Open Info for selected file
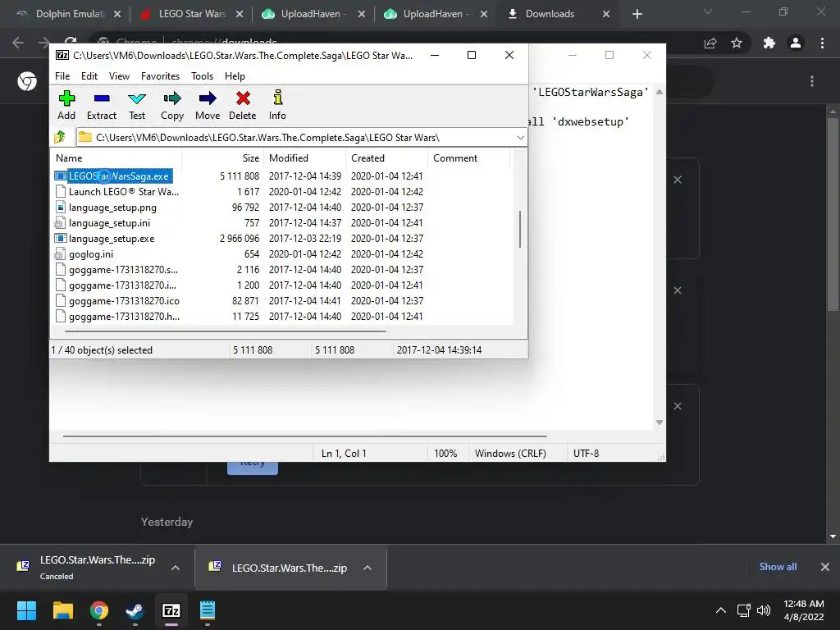The image size is (840, 630). [x=277, y=106]
